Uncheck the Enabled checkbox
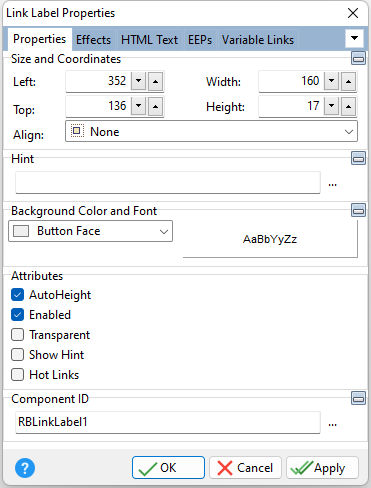 tap(17, 315)
